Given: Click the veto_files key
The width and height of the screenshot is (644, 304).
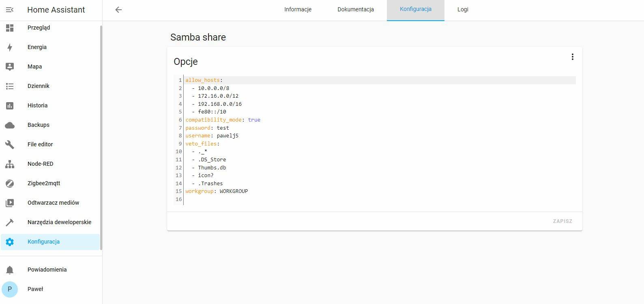Looking at the screenshot, I should click(x=201, y=143).
